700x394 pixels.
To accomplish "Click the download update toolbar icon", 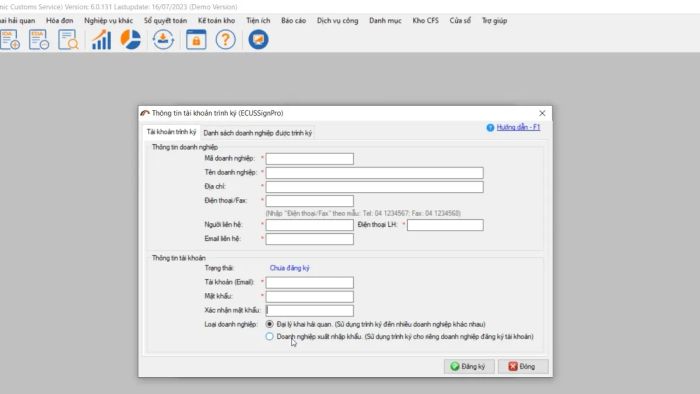I will pos(163,40).
